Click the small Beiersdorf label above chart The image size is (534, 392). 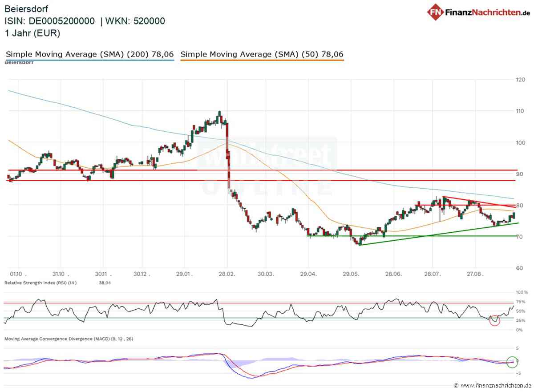pyautogui.click(x=19, y=63)
